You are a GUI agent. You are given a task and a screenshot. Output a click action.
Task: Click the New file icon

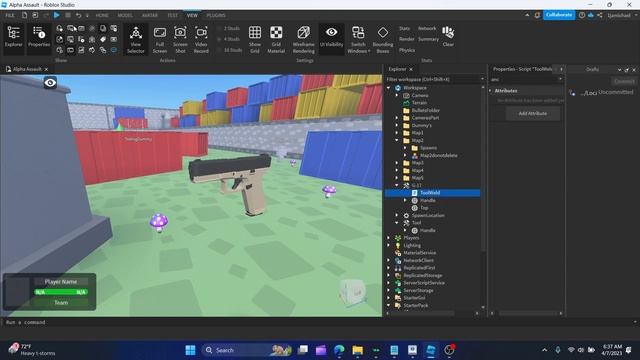[24, 15]
